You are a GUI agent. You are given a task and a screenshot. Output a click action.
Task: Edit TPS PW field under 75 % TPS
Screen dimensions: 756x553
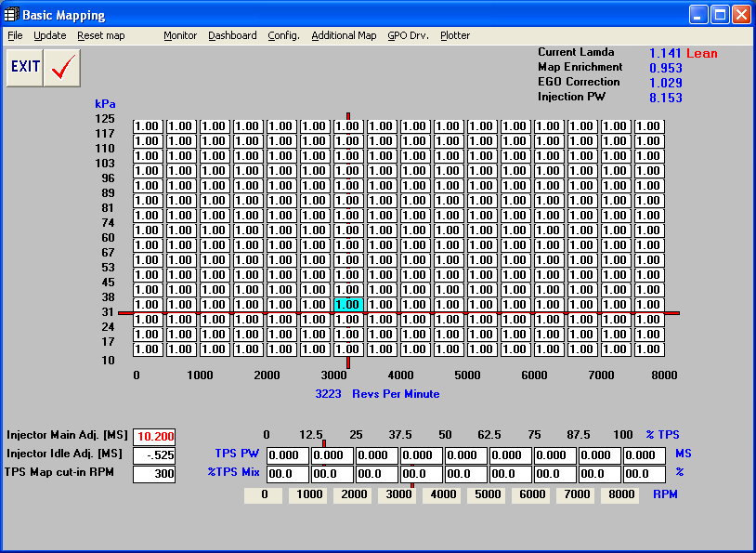(x=555, y=455)
